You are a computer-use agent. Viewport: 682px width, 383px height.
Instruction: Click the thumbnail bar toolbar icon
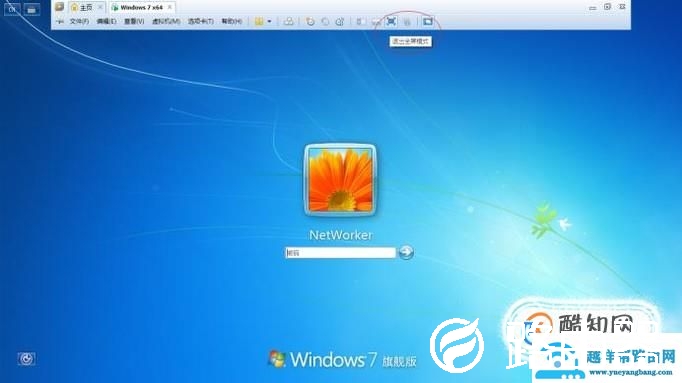pyautogui.click(x=376, y=22)
